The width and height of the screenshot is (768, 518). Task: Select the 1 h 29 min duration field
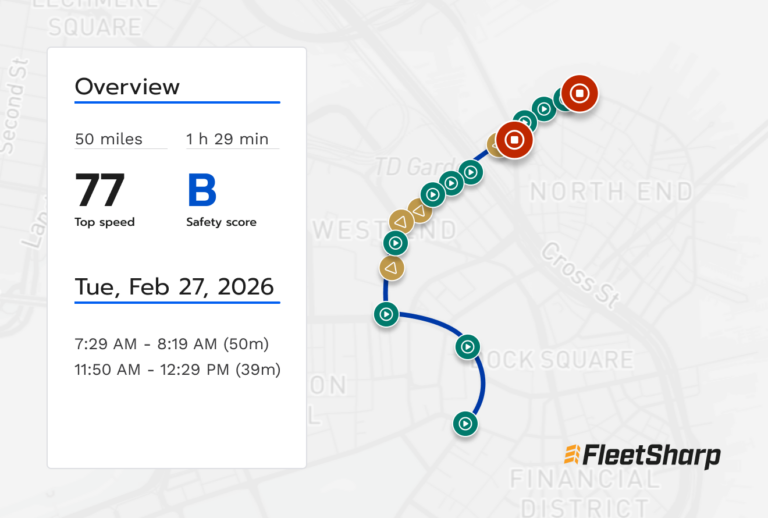[x=227, y=139]
